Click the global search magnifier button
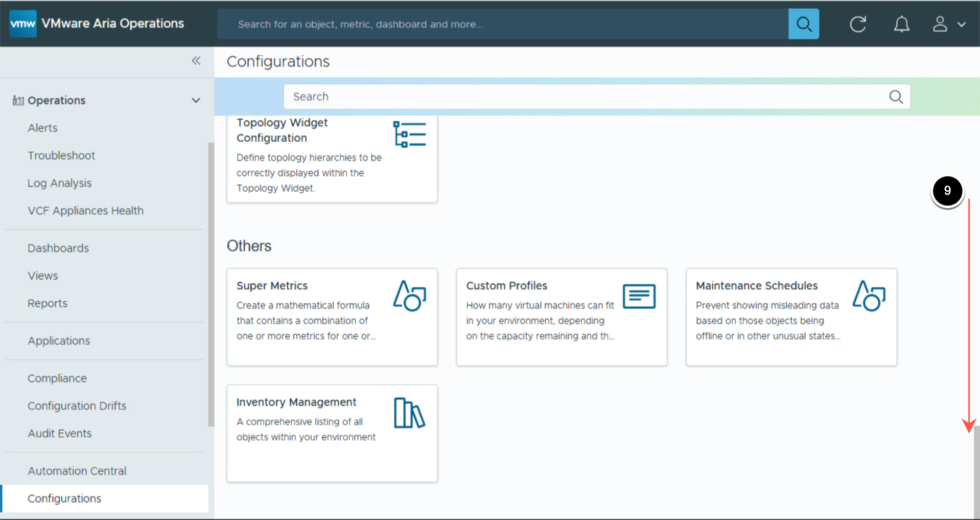 [x=803, y=24]
